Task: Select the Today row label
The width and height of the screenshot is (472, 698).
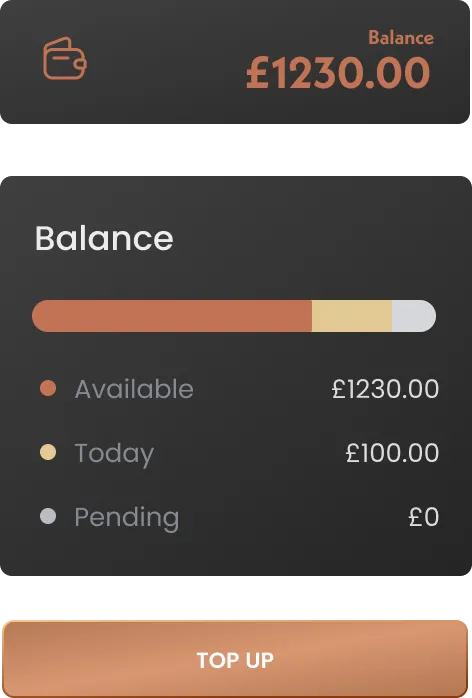Action: click(x=114, y=454)
